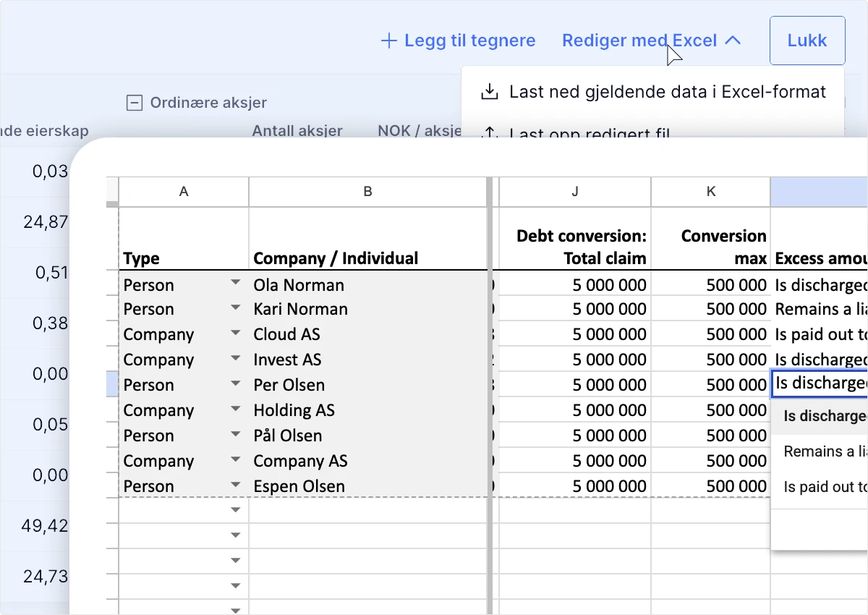Click the 'Pål Olsen' cell
This screenshot has height=615, width=868.
click(368, 436)
